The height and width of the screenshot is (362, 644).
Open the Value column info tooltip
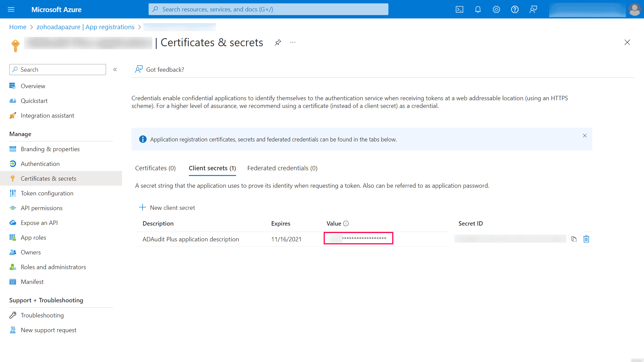click(346, 223)
